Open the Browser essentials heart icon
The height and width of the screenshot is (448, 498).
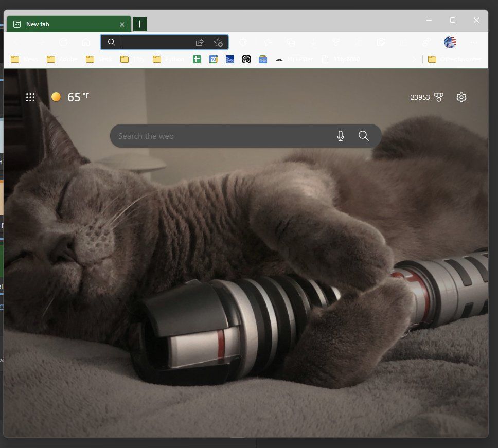[x=336, y=42]
